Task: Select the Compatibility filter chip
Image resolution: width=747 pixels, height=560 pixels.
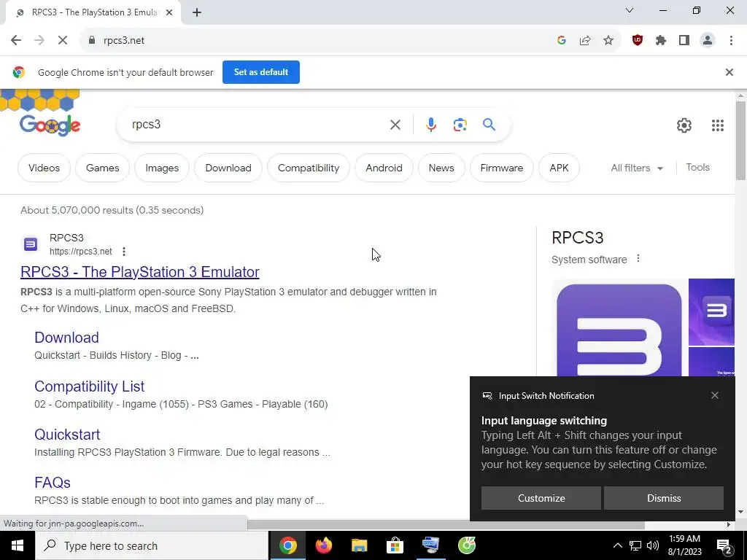Action: 309,168
